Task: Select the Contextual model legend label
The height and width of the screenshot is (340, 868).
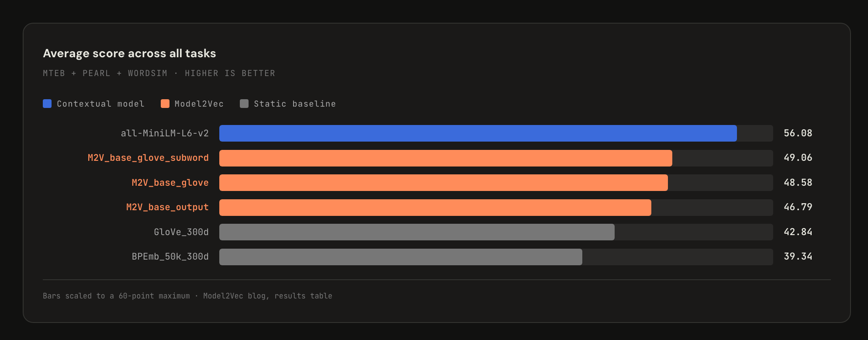Action: point(100,104)
